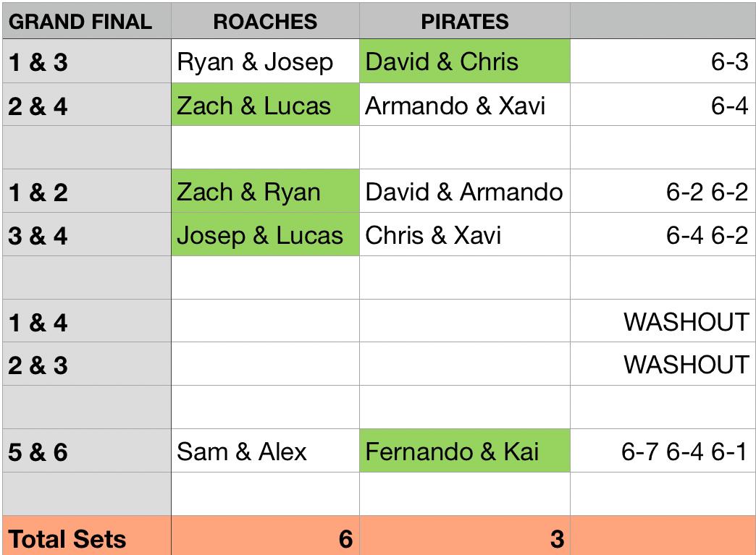Select the GRAND FINAL header cell
Viewport: 756px width, 555px height.
tap(85, 21)
